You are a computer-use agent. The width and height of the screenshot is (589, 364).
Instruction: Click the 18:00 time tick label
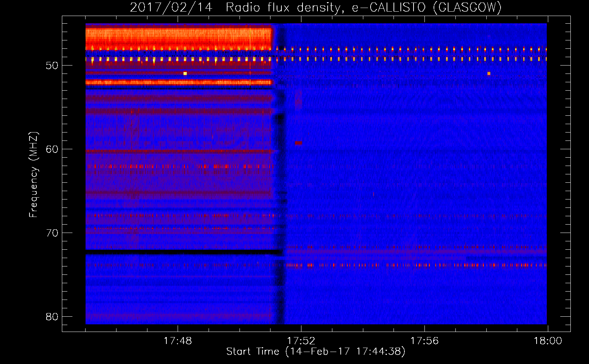click(x=548, y=341)
